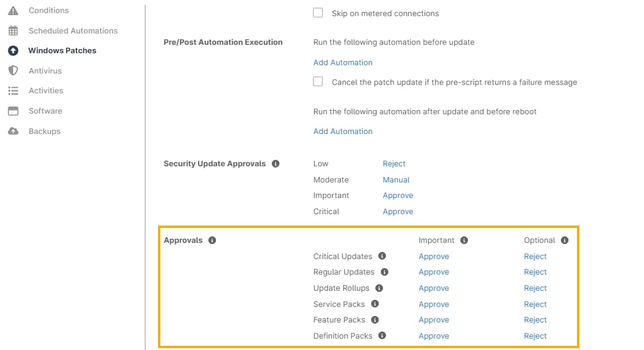Click Add Automation link for after update
The height and width of the screenshot is (350, 644).
point(342,131)
